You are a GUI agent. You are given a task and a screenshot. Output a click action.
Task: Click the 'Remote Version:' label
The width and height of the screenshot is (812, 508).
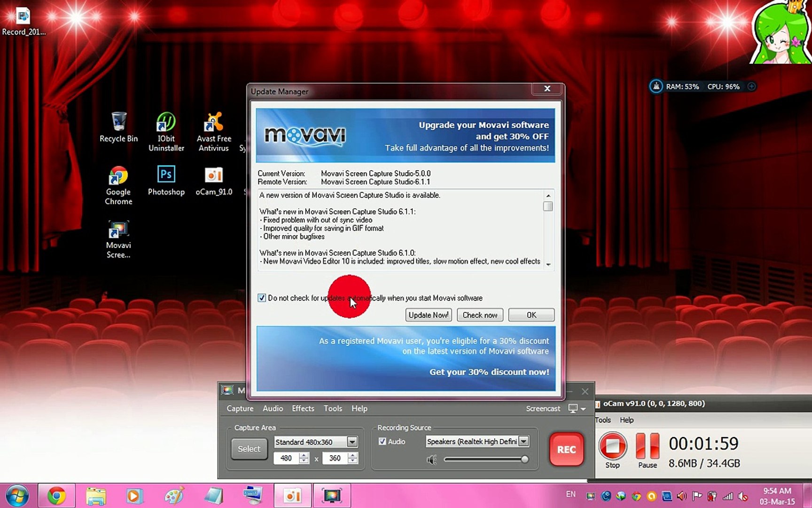282,182
